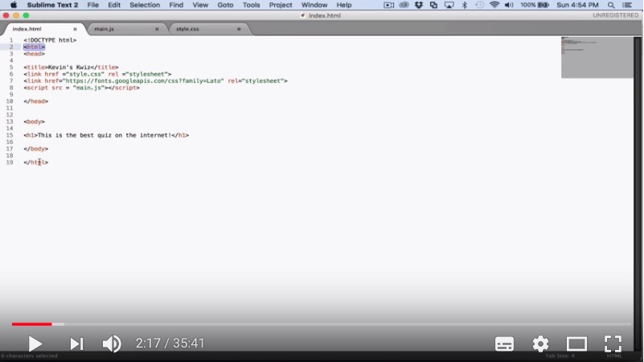This screenshot has width=644, height=362.
Task: Open Sublime Text 2 application menu
Action: click(52, 5)
